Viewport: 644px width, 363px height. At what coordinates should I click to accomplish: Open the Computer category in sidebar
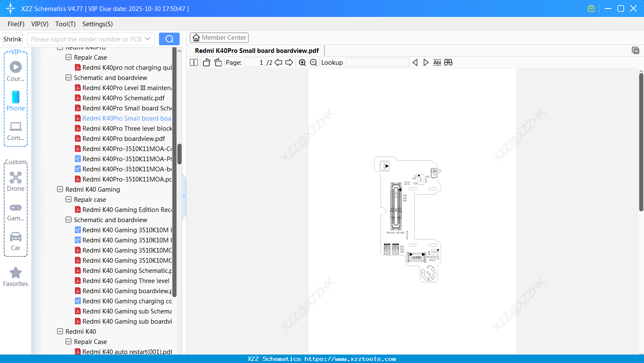(16, 131)
